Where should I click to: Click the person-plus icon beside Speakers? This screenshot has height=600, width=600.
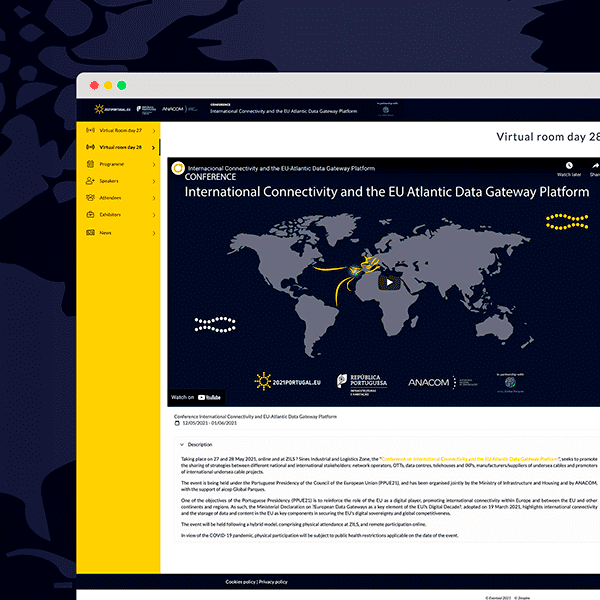click(90, 181)
